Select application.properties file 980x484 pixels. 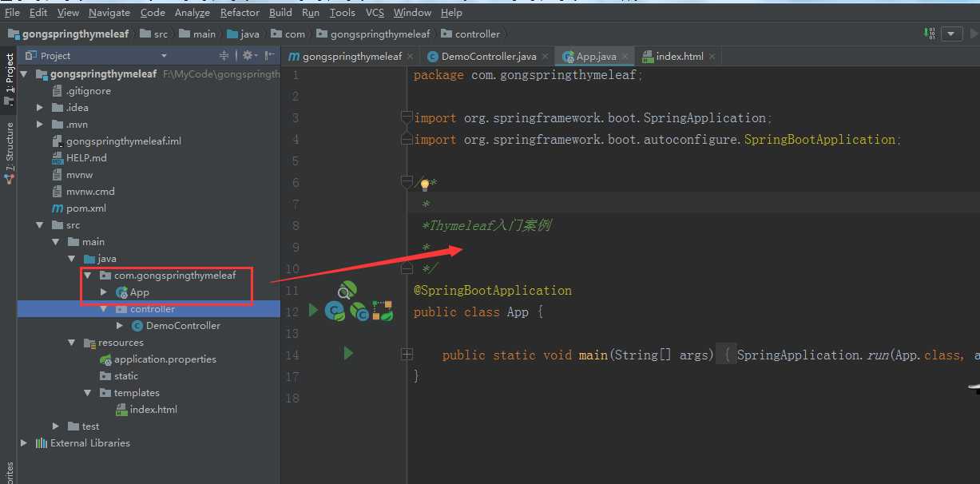click(x=157, y=359)
